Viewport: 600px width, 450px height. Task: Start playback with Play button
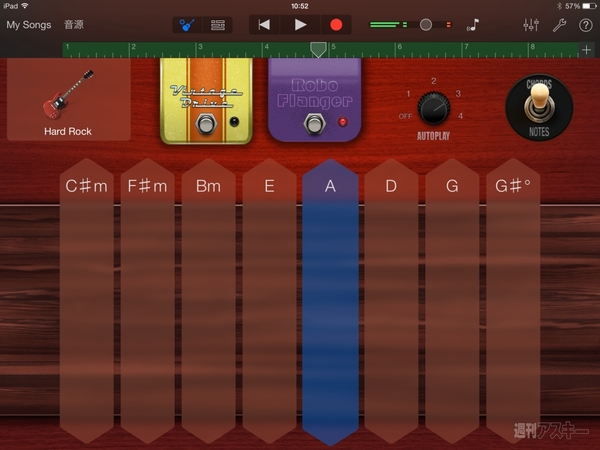tap(300, 25)
